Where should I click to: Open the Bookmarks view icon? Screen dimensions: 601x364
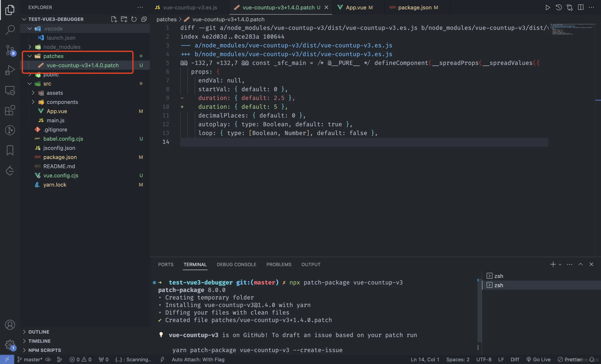pyautogui.click(x=10, y=150)
